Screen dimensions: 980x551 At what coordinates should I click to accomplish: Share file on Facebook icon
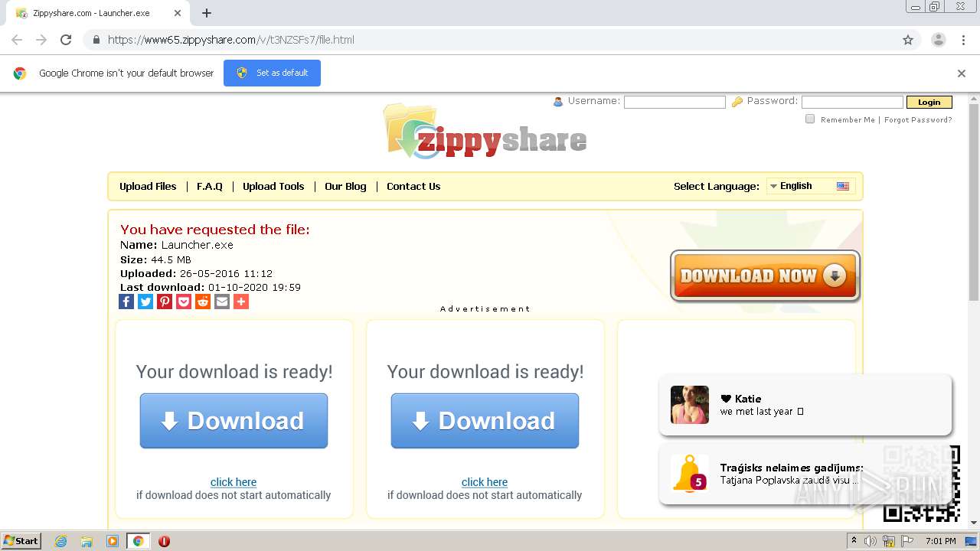click(x=126, y=302)
